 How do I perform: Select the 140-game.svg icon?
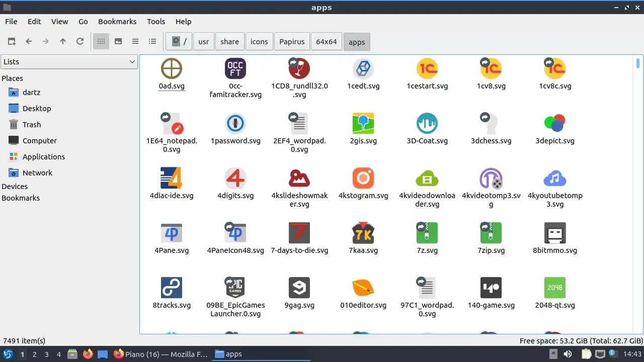pos(491,288)
